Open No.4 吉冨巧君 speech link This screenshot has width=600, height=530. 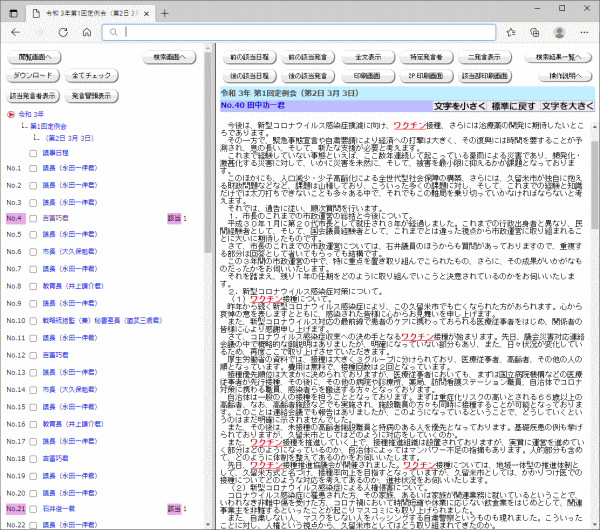tap(55, 218)
